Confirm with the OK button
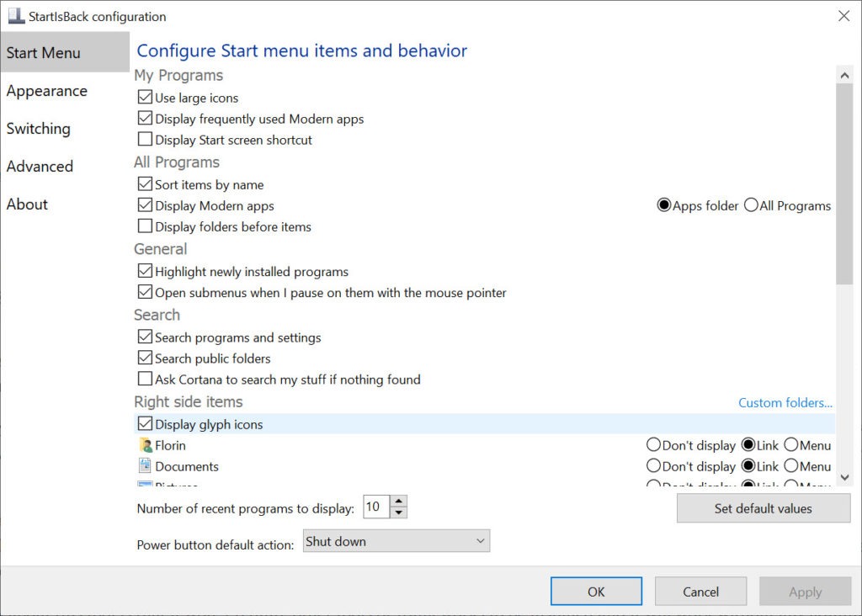862x616 pixels. [x=596, y=592]
